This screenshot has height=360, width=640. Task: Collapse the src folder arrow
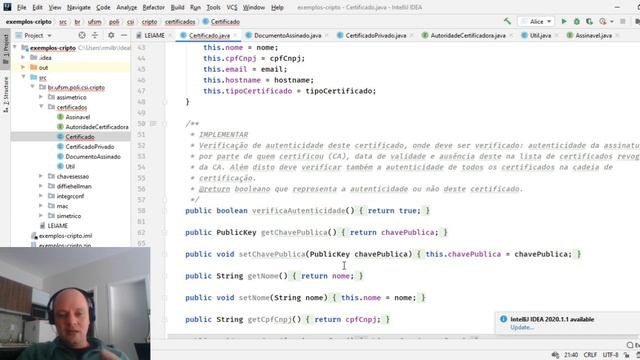coord(23,77)
